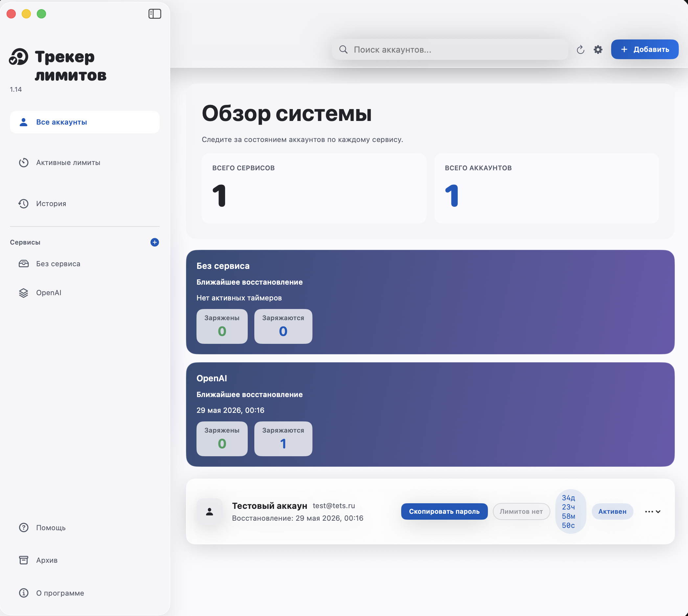The width and height of the screenshot is (688, 616).
Task: Minimize the window with yellow button
Action: (x=26, y=14)
